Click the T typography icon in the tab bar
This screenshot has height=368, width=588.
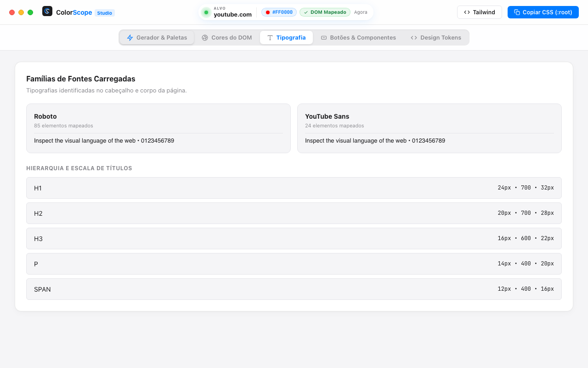click(x=270, y=38)
